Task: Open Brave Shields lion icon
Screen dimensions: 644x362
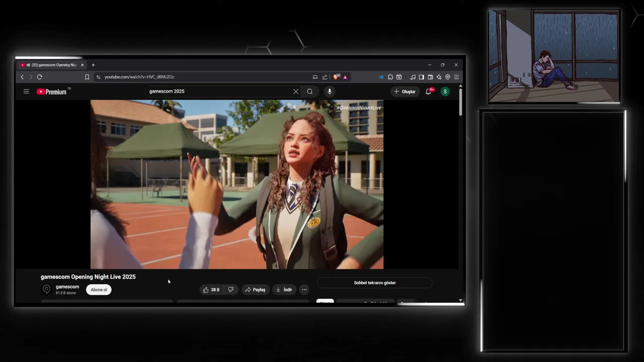Action: pyautogui.click(x=337, y=77)
